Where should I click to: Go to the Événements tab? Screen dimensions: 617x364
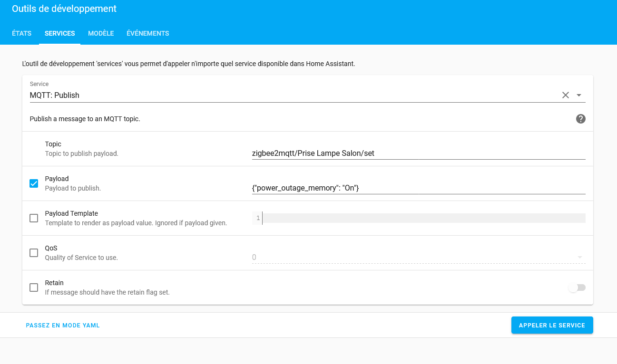pos(147,33)
